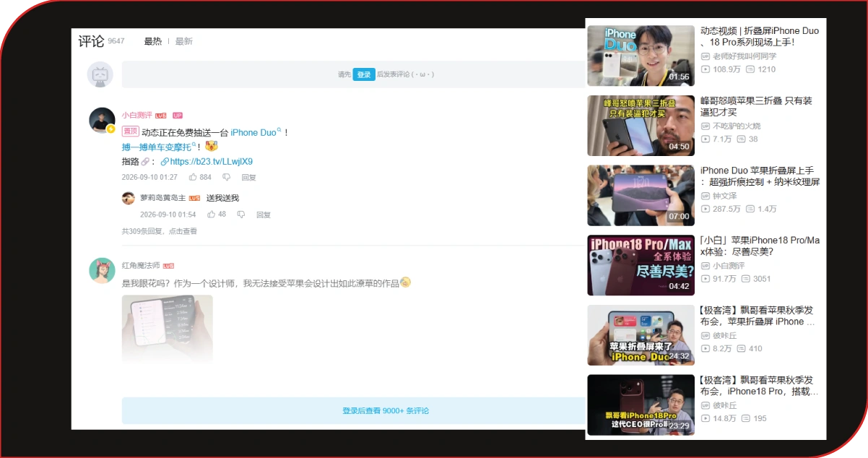
Task: Click the play-count icon beside 287.5万
Action: tap(706, 209)
